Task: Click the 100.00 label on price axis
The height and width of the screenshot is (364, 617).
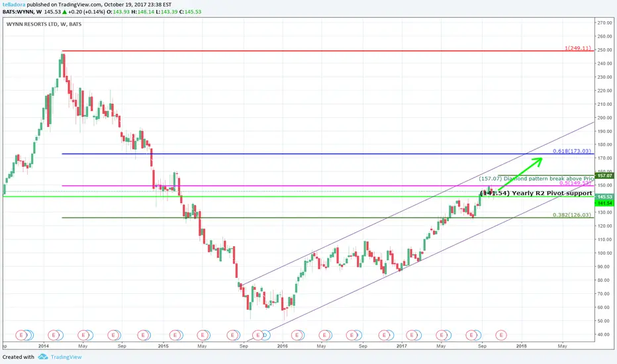Action: click(x=604, y=253)
